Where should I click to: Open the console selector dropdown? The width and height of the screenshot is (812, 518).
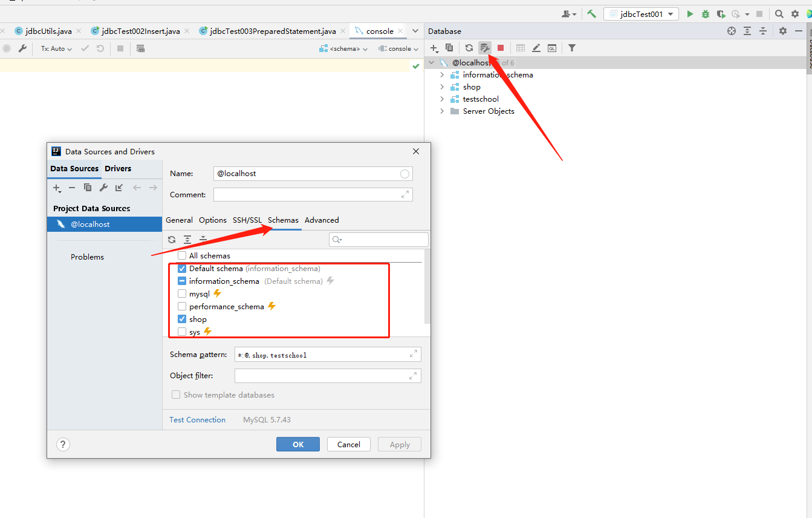tap(398, 48)
